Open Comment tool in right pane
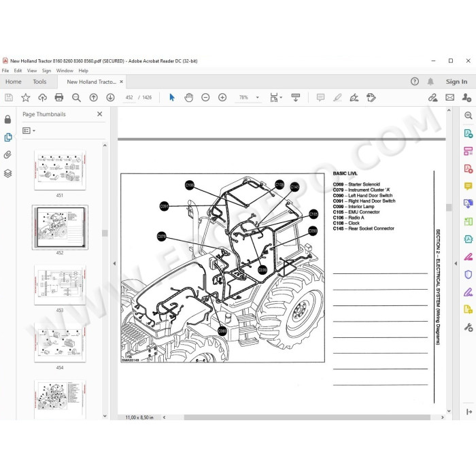 (x=468, y=186)
